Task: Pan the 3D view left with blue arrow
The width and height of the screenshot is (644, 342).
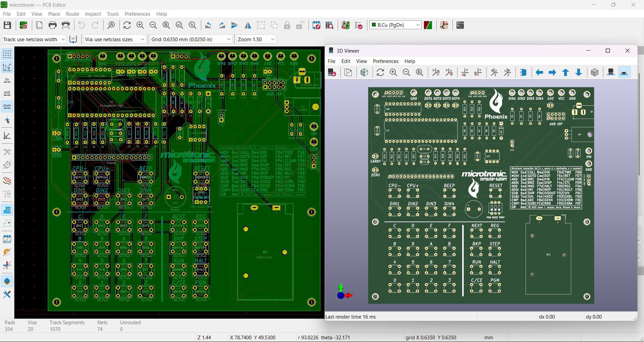Action: click(539, 72)
